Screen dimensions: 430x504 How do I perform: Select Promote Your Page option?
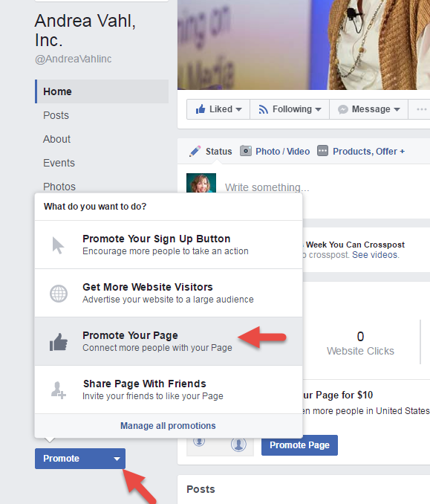coord(169,341)
